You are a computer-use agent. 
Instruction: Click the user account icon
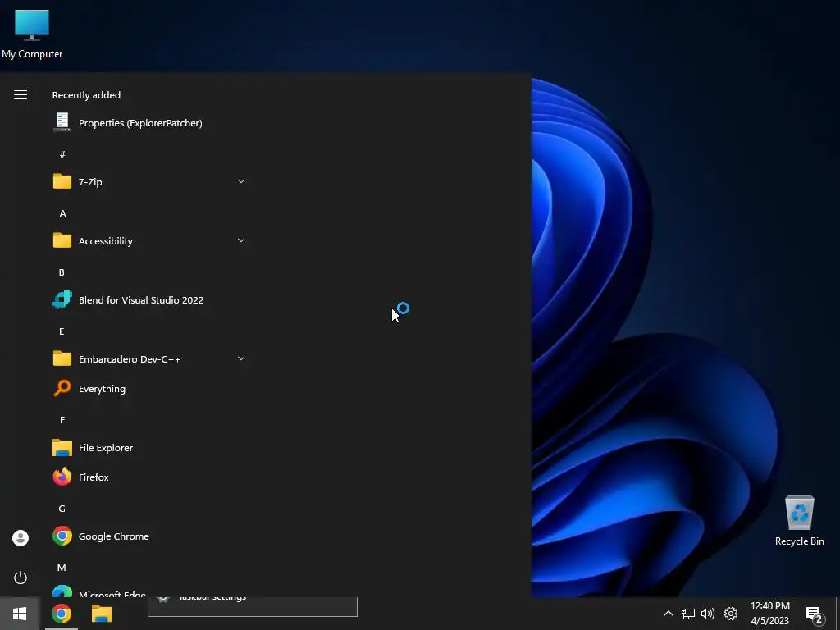[21, 538]
